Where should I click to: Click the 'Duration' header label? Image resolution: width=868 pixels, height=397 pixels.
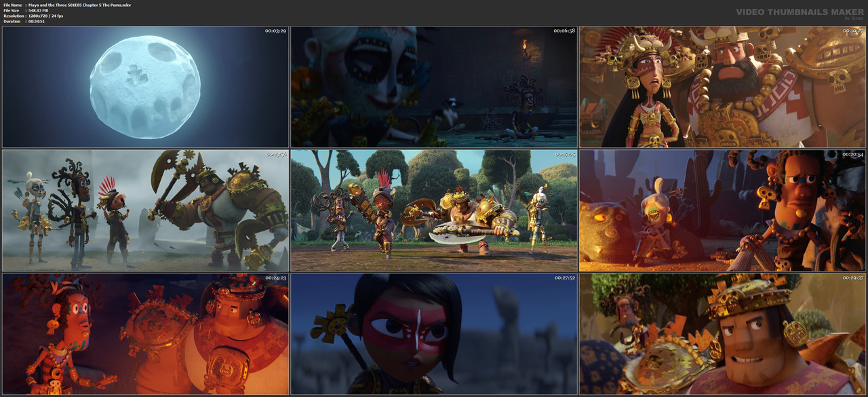click(x=12, y=21)
